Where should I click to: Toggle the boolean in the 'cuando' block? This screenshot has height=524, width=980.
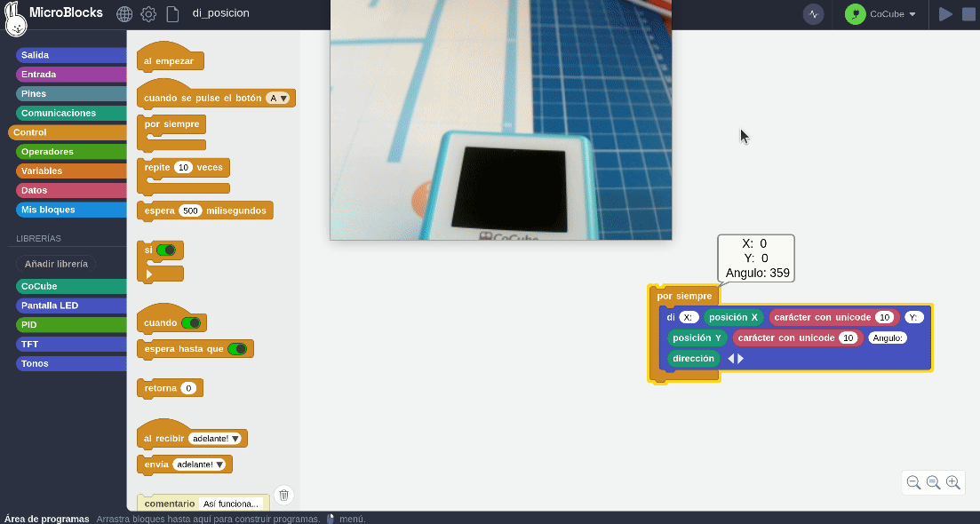point(191,323)
